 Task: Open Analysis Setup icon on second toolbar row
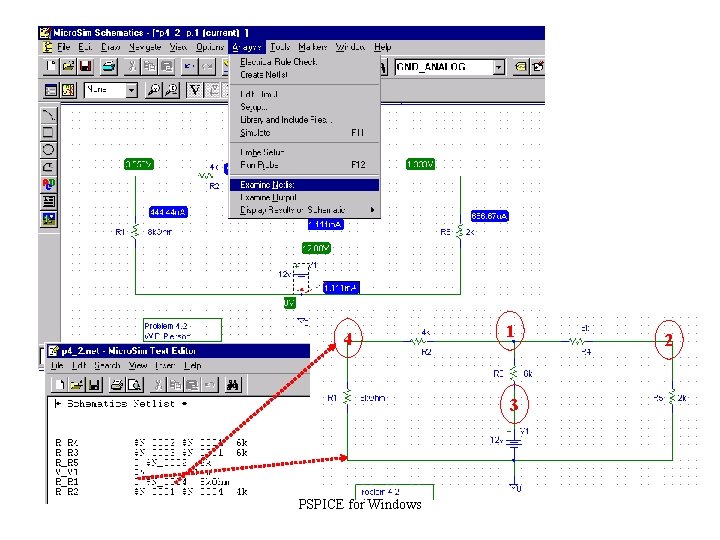pos(51,90)
